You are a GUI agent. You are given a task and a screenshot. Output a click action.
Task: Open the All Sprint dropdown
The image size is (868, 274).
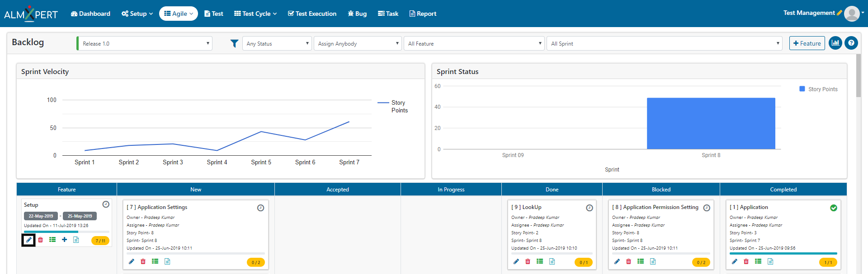tap(664, 44)
